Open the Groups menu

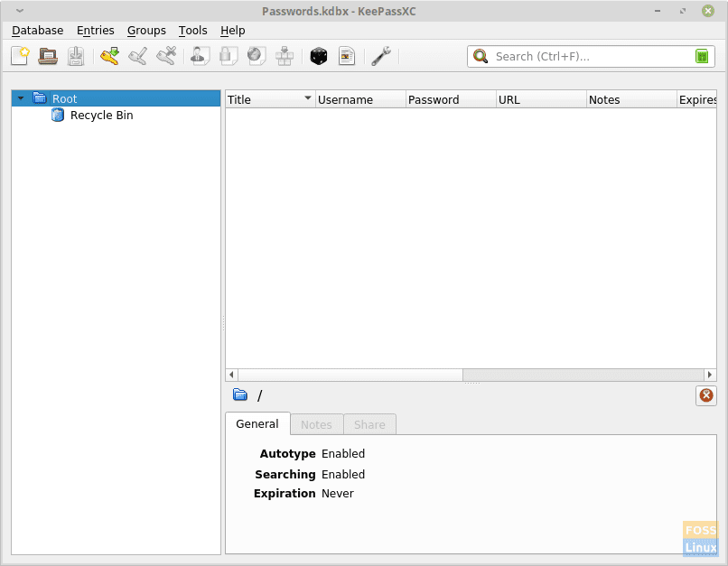(146, 30)
